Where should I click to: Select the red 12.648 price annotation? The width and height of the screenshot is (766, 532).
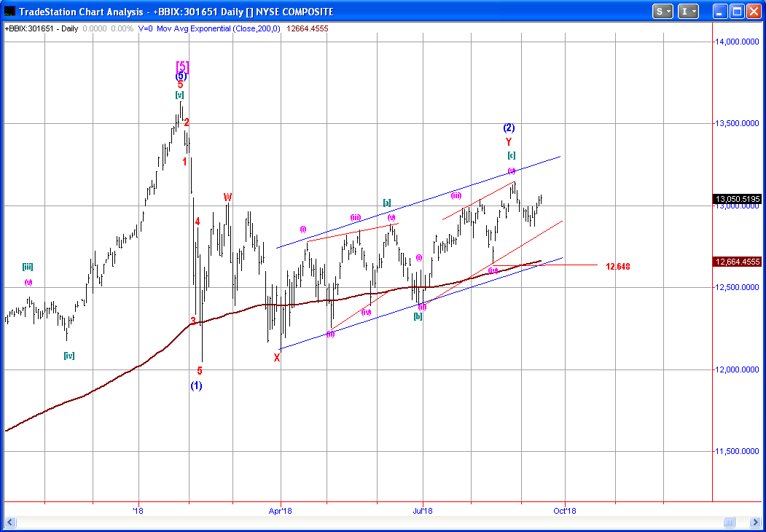pos(617,267)
